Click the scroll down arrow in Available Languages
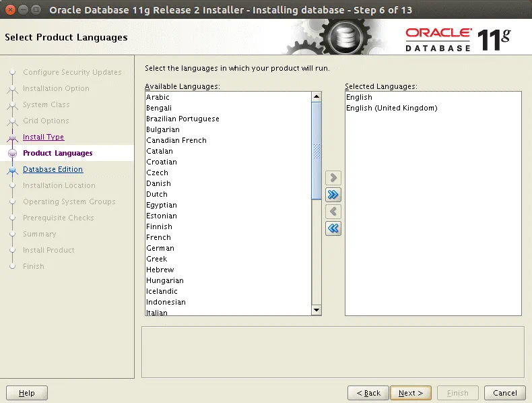The image size is (532, 403). [317, 310]
